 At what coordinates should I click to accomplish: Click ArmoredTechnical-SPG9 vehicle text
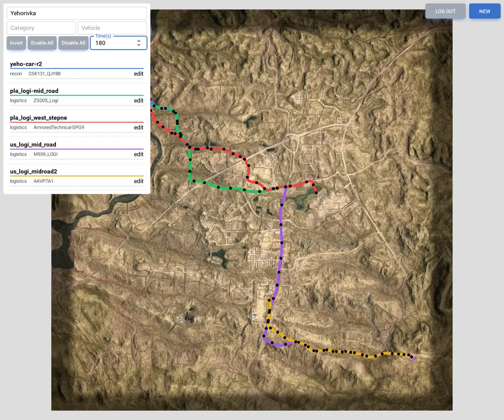pos(59,127)
